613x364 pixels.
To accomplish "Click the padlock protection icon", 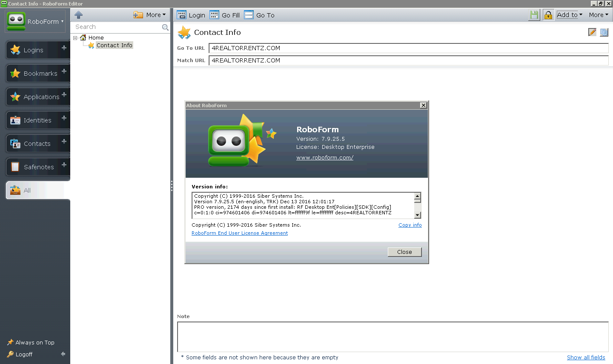I will point(548,15).
